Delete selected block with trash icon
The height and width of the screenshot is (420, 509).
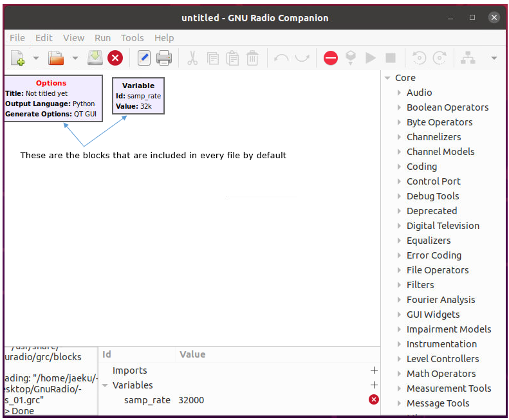pyautogui.click(x=252, y=59)
